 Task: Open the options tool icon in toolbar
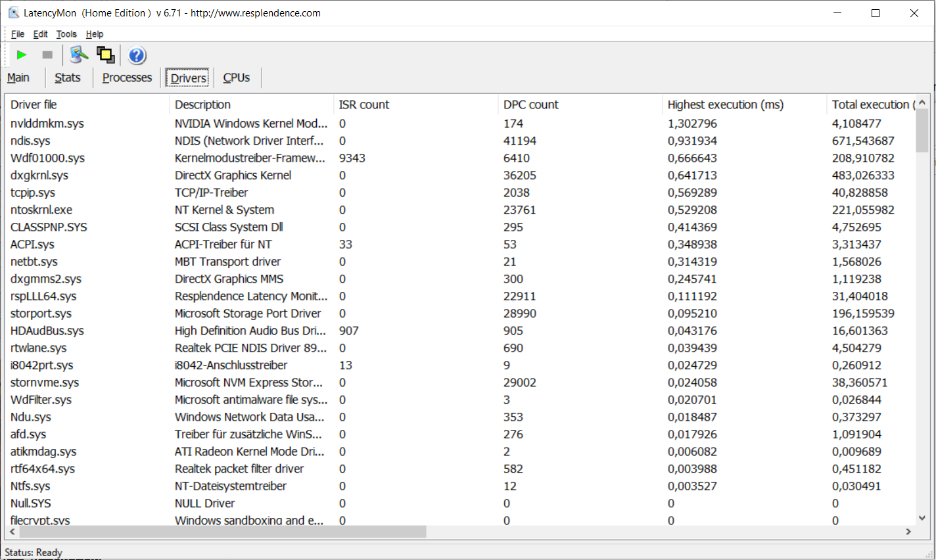coord(79,55)
